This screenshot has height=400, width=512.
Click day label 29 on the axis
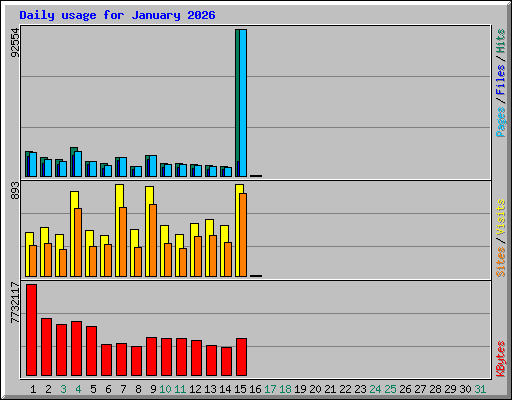(x=450, y=389)
